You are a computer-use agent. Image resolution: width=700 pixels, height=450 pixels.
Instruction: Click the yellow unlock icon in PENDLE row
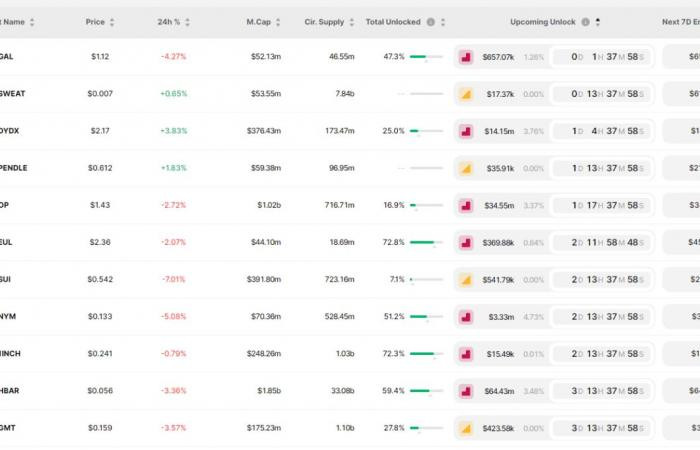466,168
